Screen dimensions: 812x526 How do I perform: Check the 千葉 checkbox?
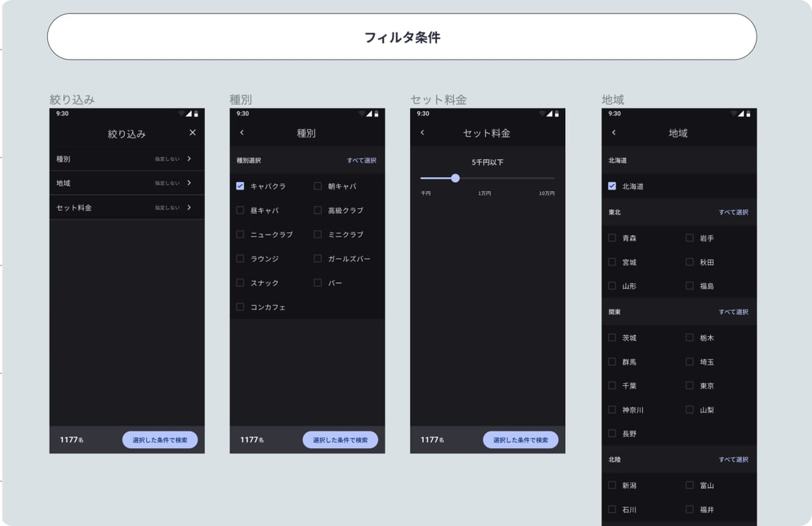(612, 386)
